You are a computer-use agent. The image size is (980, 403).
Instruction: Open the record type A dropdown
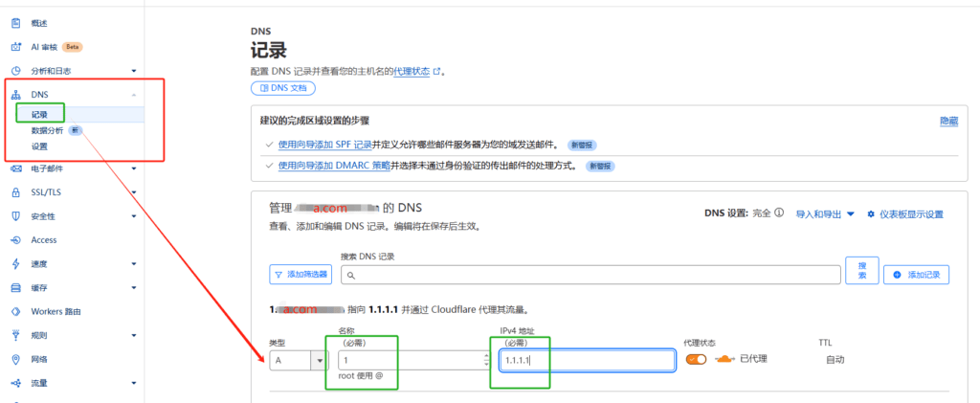(x=319, y=361)
